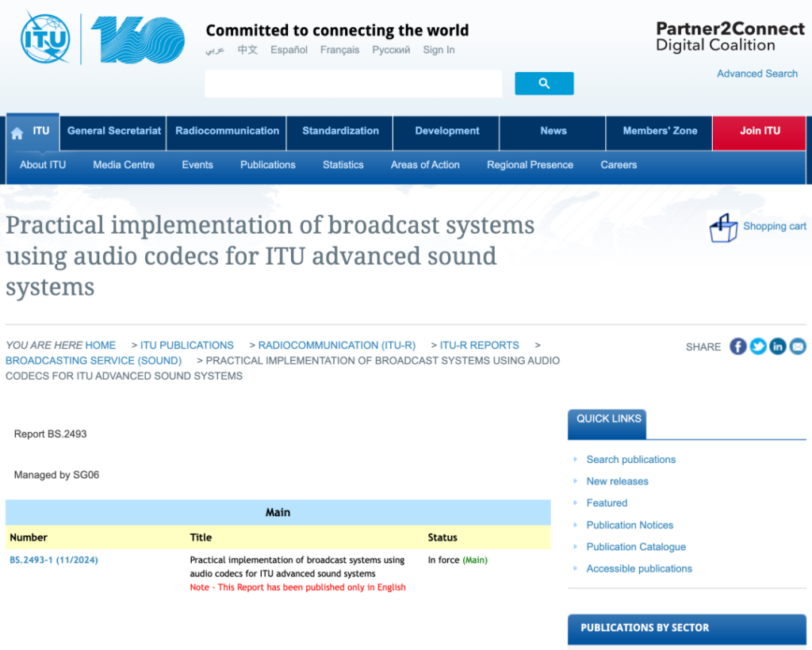Share the page on Facebook

click(x=738, y=346)
